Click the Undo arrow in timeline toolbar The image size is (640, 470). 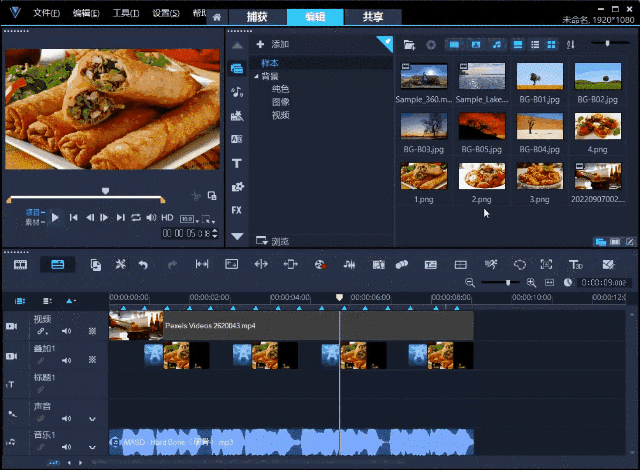[x=143, y=265]
